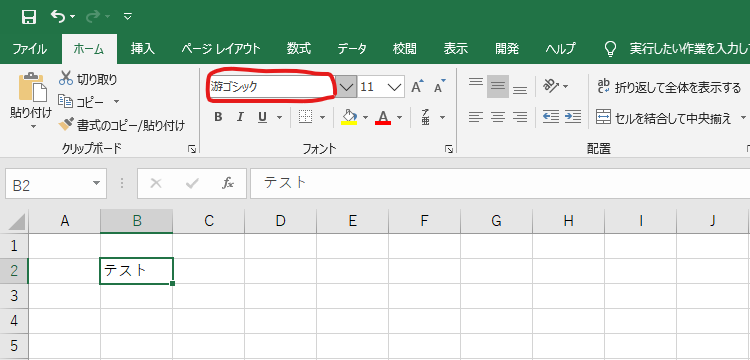Click the font name box 游ゴシック
The width and height of the screenshot is (750, 360).
271,87
